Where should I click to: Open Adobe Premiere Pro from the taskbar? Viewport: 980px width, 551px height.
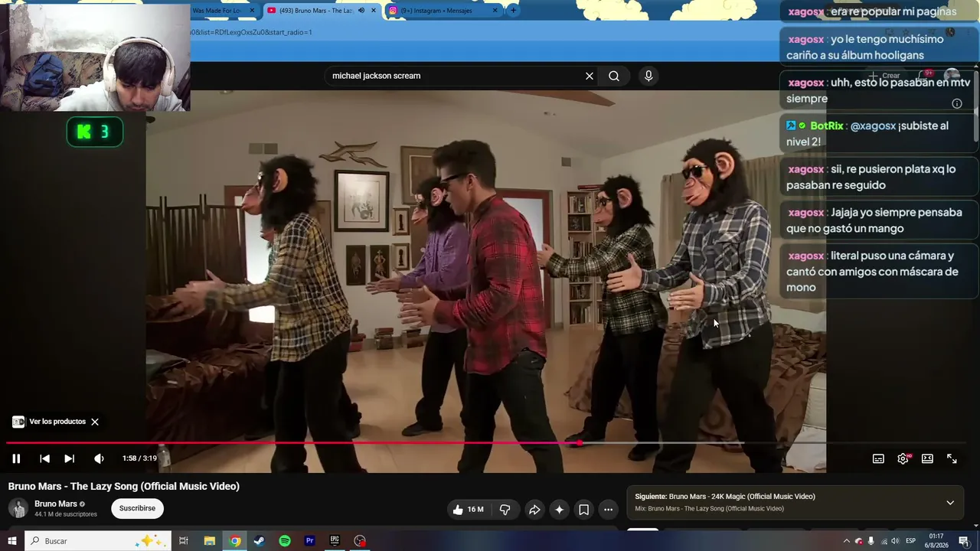coord(310,541)
